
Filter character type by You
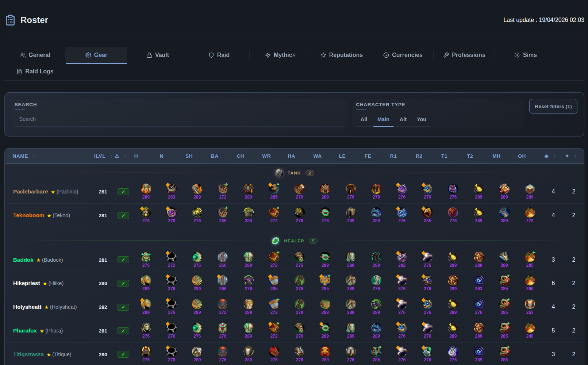[x=422, y=119]
